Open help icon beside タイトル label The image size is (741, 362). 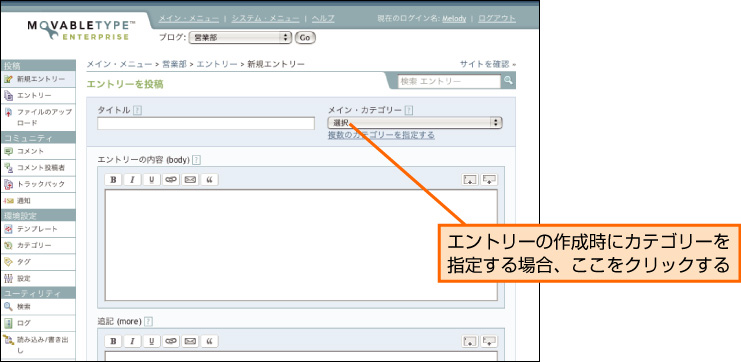(x=138, y=110)
